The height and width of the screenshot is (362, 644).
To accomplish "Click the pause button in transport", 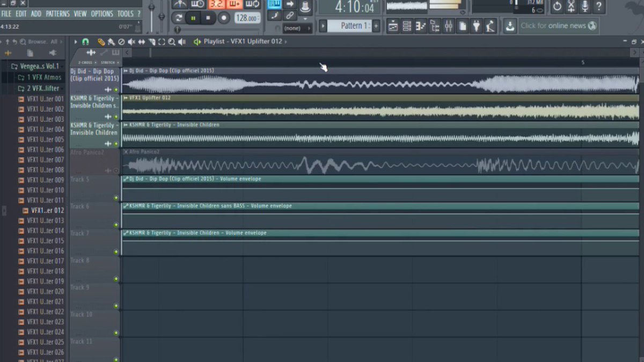I will click(x=193, y=18).
